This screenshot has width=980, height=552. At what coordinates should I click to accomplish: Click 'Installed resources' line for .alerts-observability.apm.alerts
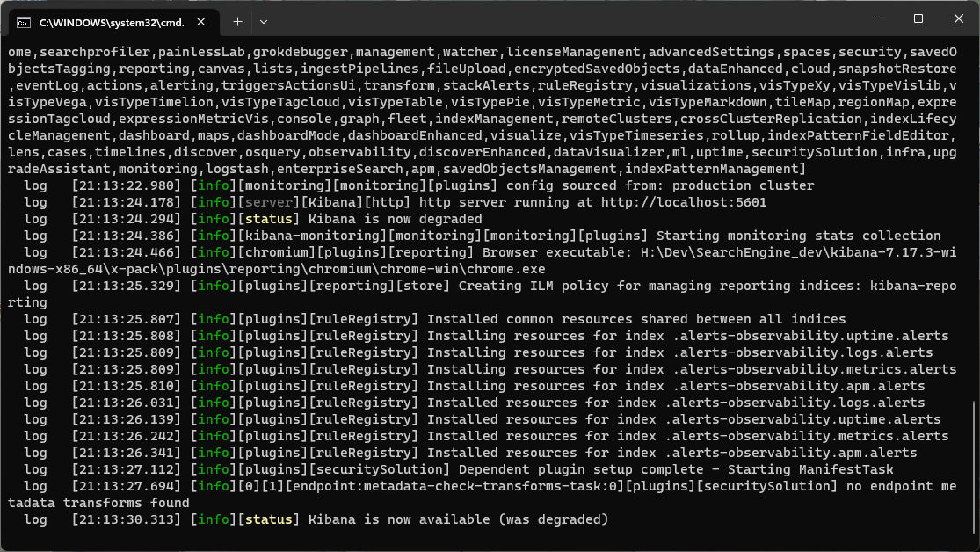point(470,454)
